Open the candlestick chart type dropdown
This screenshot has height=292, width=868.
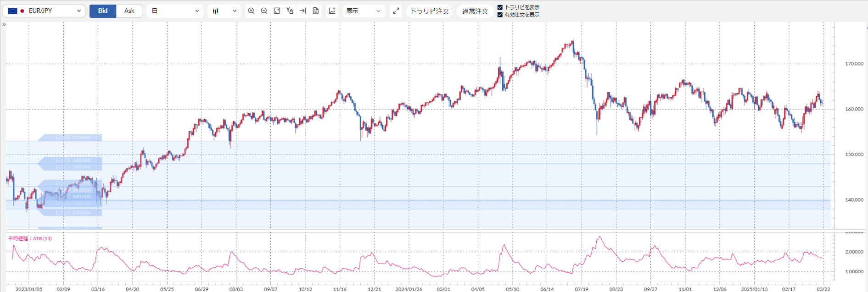tap(224, 11)
